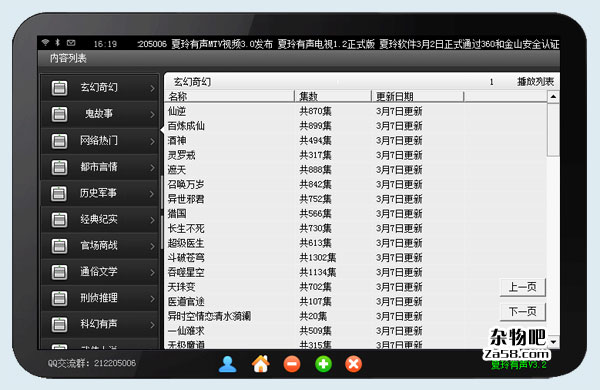Click the icon beside 玄幻奇幻 category
Image resolution: width=600 pixels, height=390 pixels.
coord(59,88)
